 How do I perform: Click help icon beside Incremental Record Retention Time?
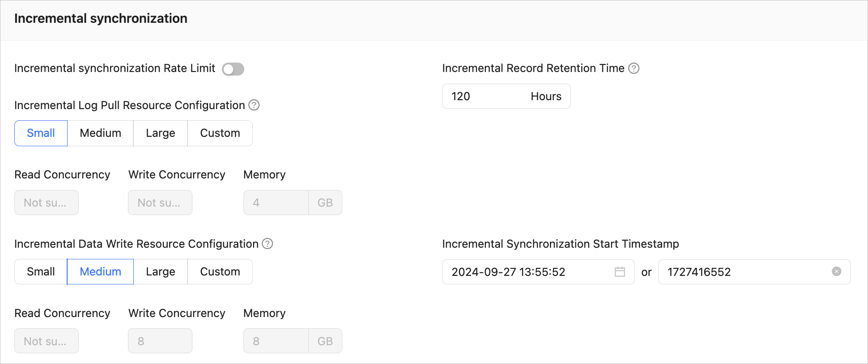tap(634, 68)
